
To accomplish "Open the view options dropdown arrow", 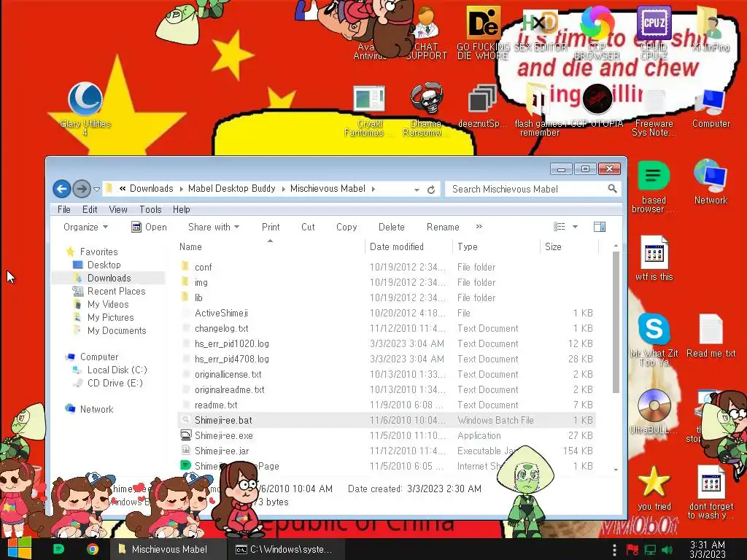I will [x=575, y=227].
